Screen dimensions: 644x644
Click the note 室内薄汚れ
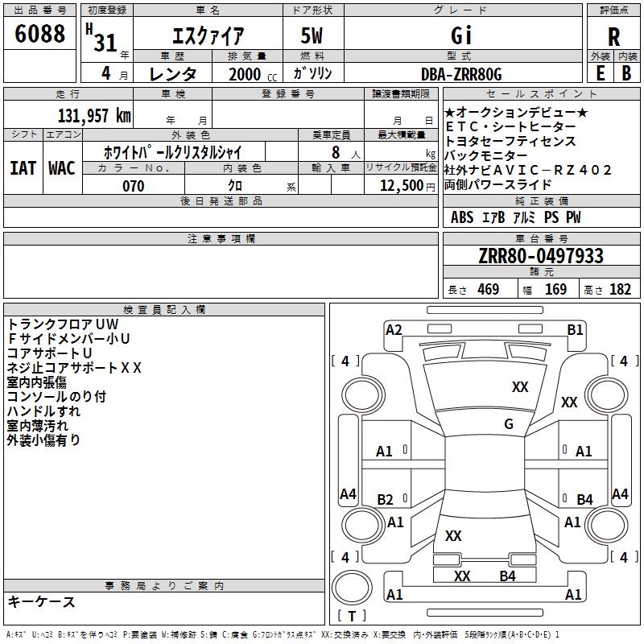pos(37,426)
